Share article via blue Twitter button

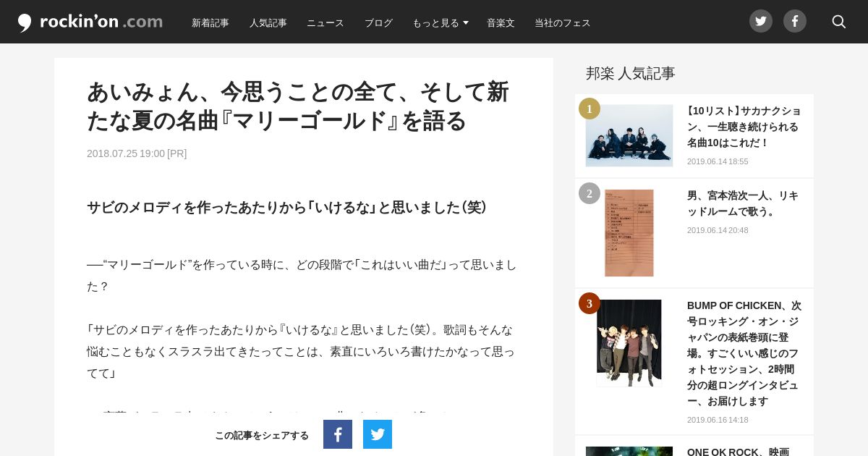(x=378, y=434)
